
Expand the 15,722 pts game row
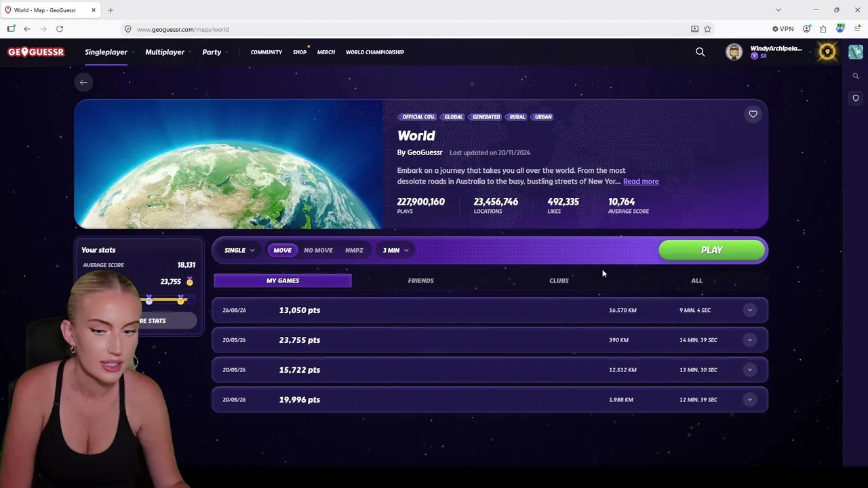[x=749, y=370]
